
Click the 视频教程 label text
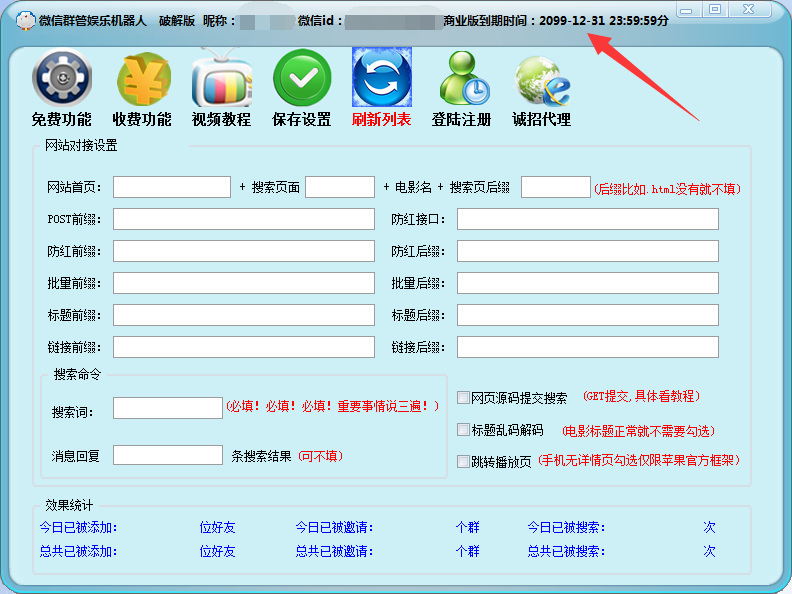222,120
